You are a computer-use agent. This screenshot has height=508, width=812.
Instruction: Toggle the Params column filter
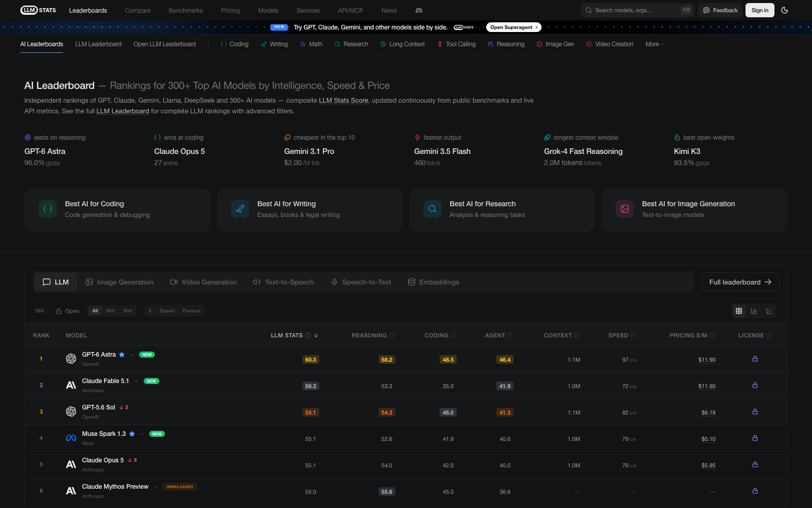[191, 311]
